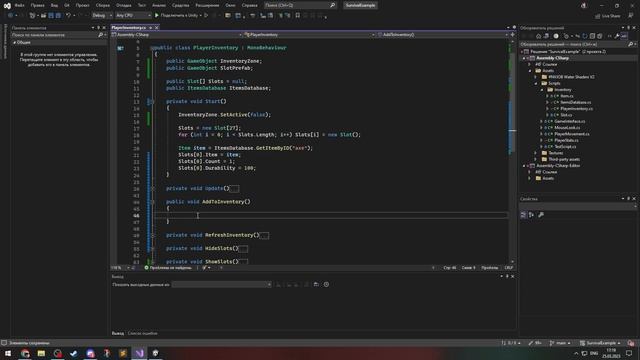Viewport: 640px width, 360px height.
Task: Click the notification bell in status bar
Action: (x=631, y=343)
